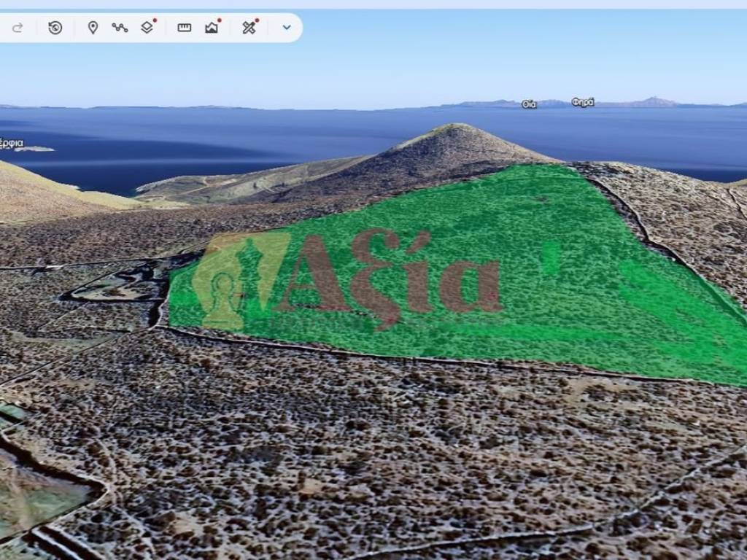Select the draw path or polygon tool
Image resolution: width=747 pixels, height=560 pixels.
120,28
